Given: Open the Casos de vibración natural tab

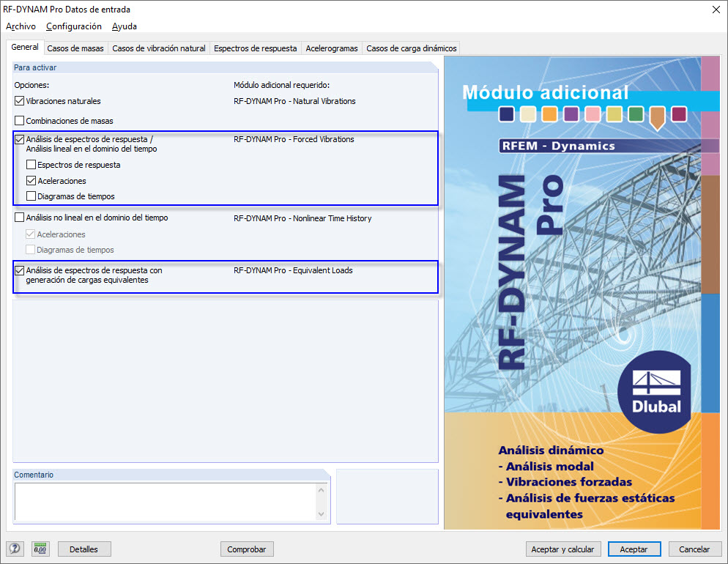Looking at the screenshot, I should click(x=160, y=48).
